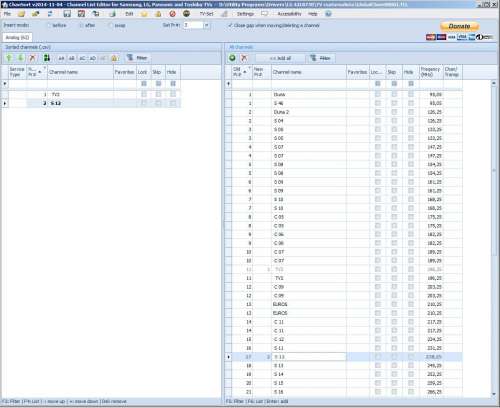Open the File menu

(7, 14)
